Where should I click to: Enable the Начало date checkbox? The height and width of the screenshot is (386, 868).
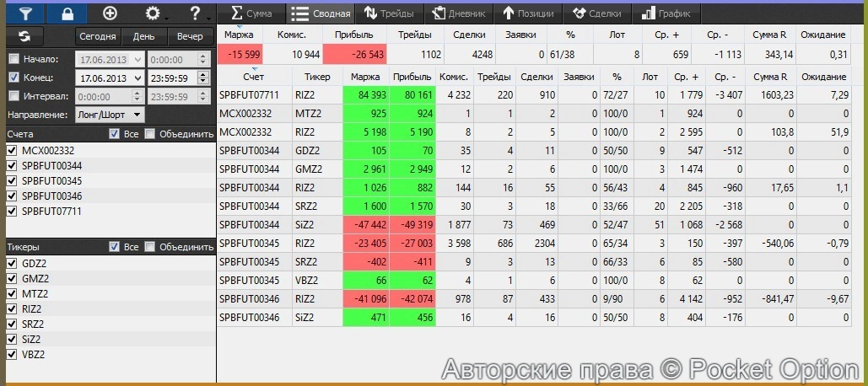(13, 60)
